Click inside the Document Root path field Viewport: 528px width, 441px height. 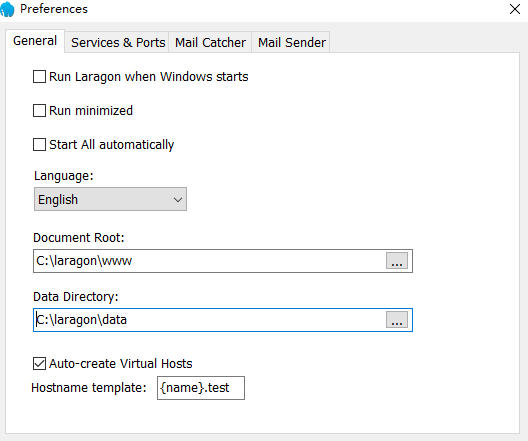[x=209, y=261]
